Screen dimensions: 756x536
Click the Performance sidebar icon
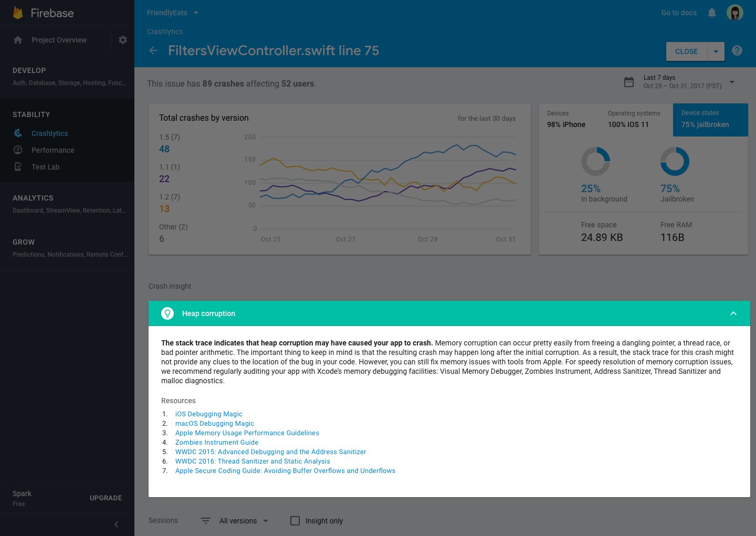pyautogui.click(x=18, y=150)
